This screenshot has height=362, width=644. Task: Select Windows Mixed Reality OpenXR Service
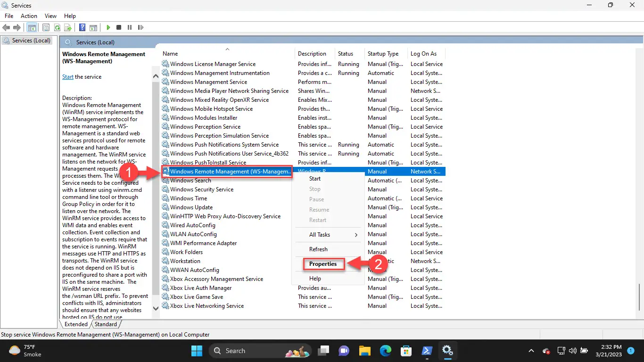(x=303, y=100)
